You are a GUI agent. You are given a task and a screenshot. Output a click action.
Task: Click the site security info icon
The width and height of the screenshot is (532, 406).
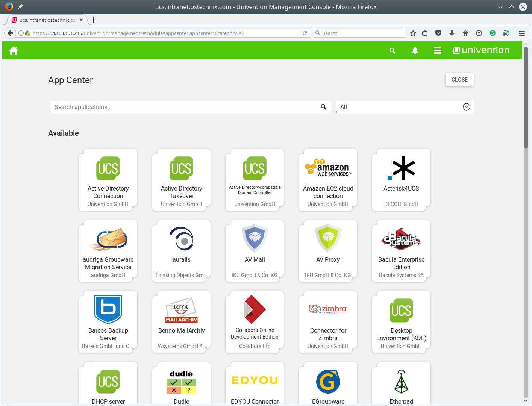21,33
